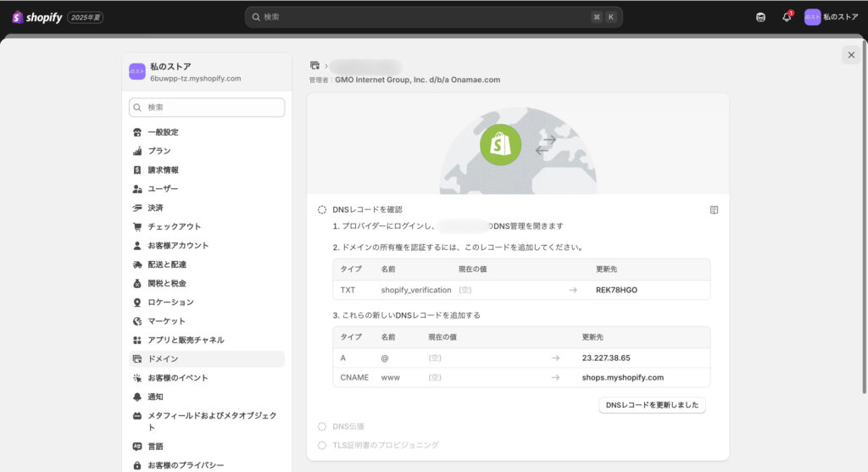Viewport: 868px width, 472px height.
Task: Expand the TLS証明書のプロビジョニング step
Action: click(386, 445)
